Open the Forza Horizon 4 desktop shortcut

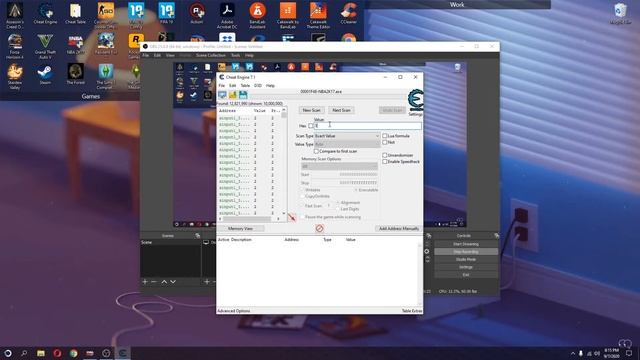[15, 46]
